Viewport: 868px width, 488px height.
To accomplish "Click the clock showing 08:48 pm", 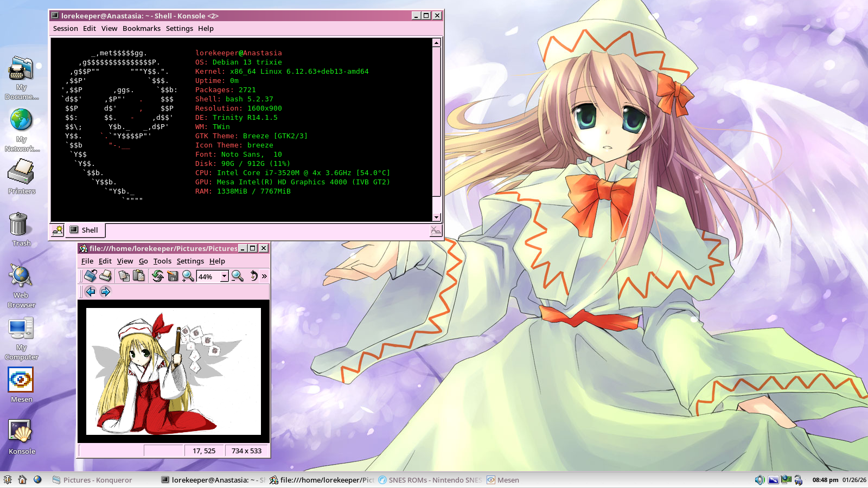I will tap(825, 480).
